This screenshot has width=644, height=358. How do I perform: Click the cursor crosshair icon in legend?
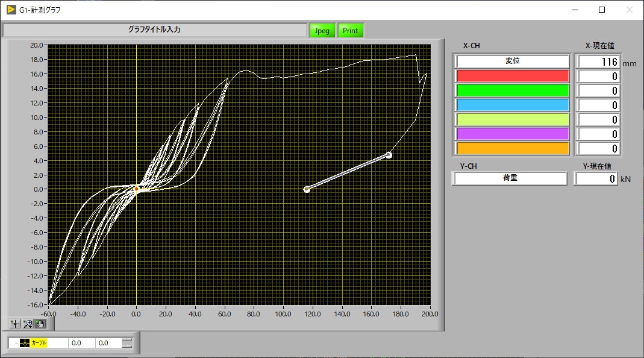coord(24,343)
